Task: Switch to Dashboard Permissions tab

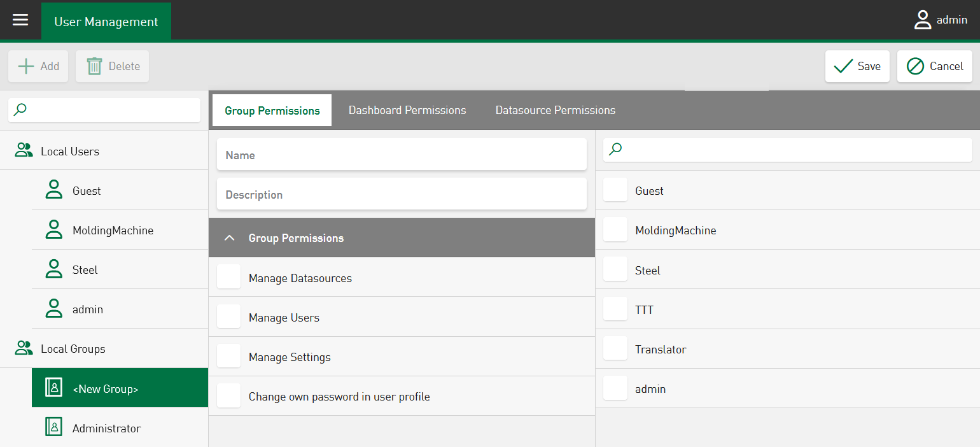Action: click(x=407, y=110)
